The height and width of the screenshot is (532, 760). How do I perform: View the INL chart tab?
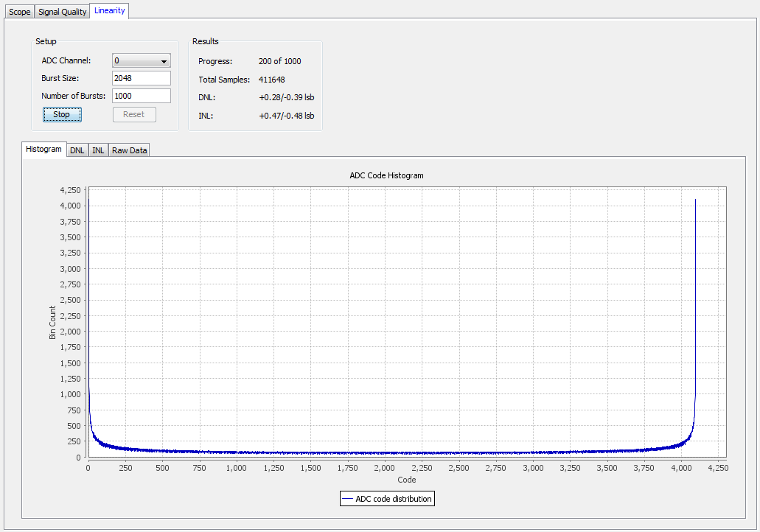click(x=98, y=150)
